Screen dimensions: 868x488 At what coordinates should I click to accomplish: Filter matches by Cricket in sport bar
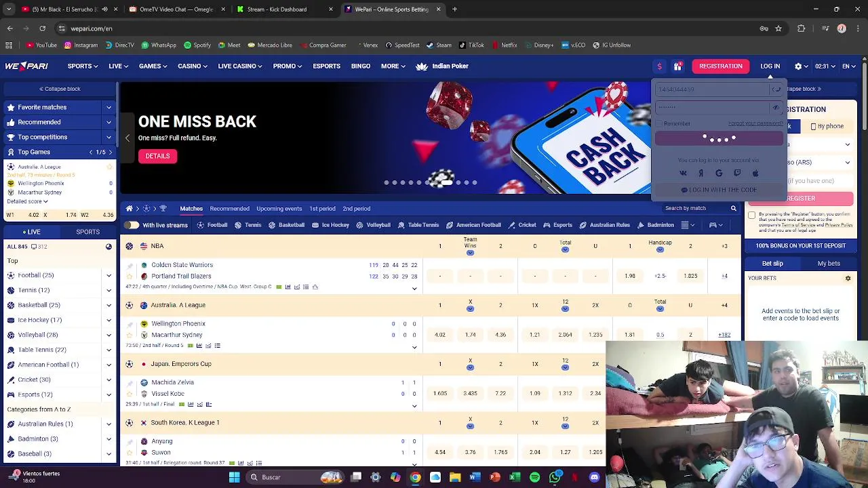click(x=522, y=225)
